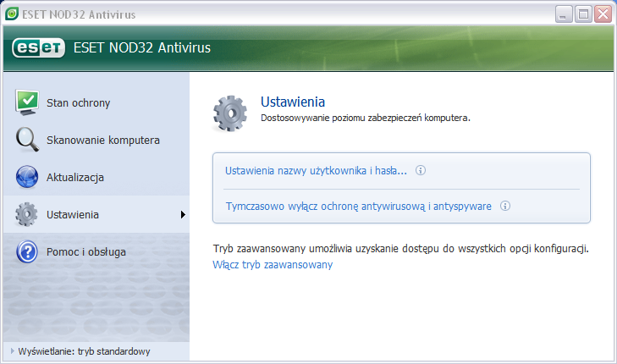This screenshot has width=617, height=364.
Task: Click the Stan ochrony monitor checkmark icon
Action: [27, 102]
